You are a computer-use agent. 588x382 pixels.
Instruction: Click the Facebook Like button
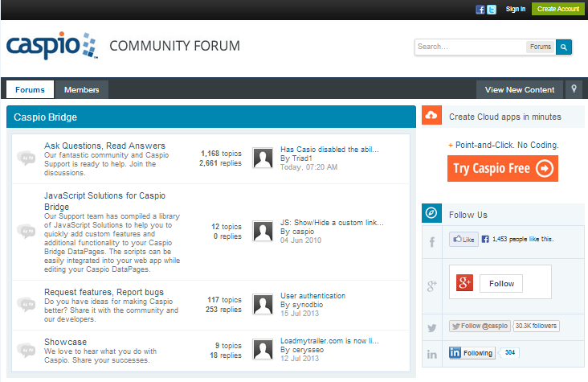[463, 240]
